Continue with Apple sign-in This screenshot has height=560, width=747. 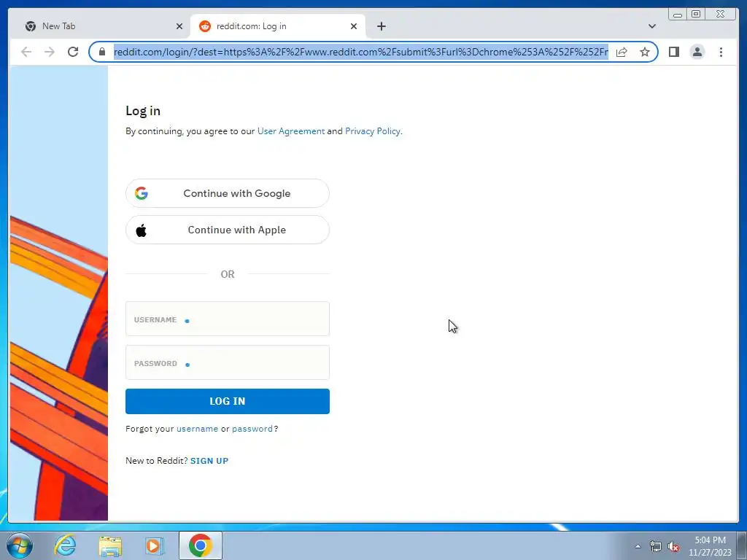point(228,230)
